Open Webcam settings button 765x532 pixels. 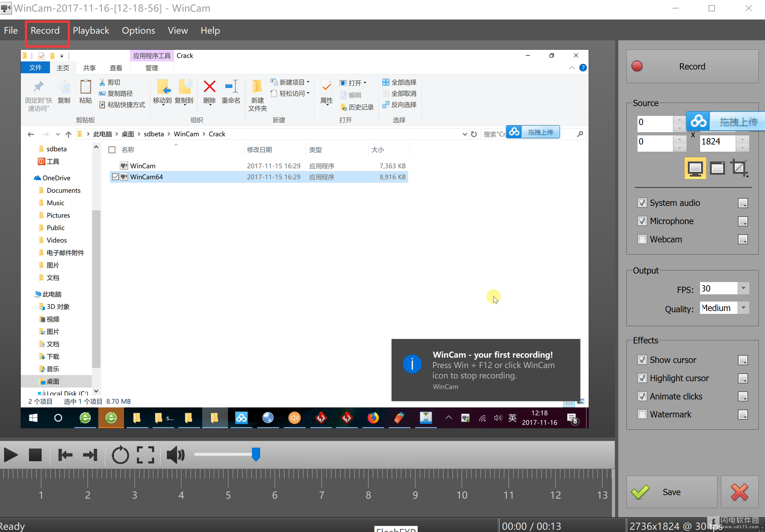743,240
